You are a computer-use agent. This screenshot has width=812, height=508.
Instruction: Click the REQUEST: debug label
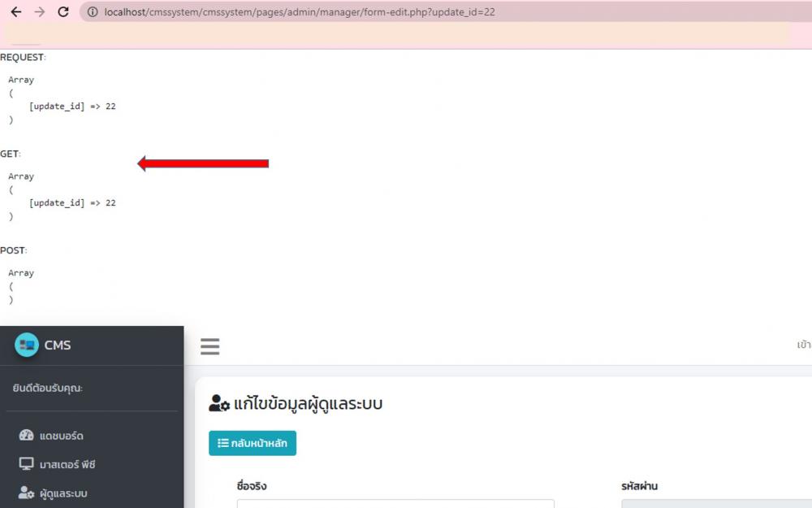23,57
